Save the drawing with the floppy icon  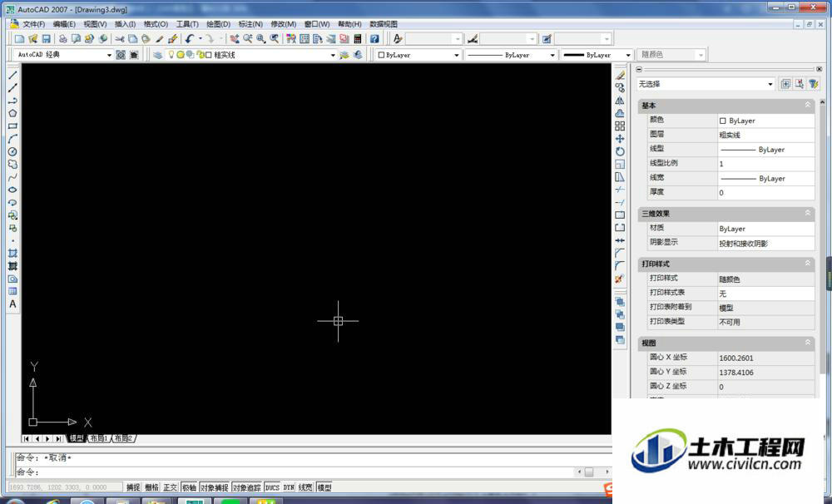click(46, 39)
